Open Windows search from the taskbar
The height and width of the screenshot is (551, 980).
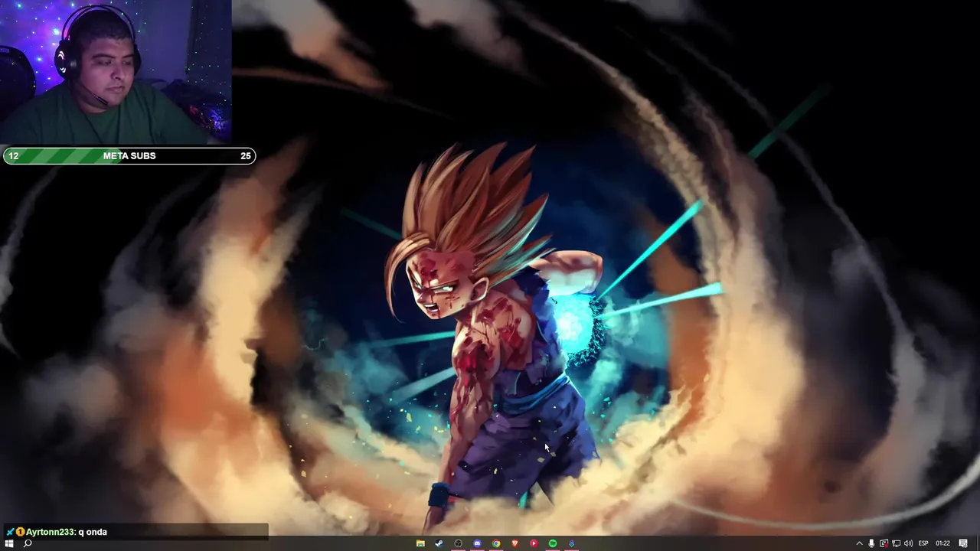click(x=28, y=543)
